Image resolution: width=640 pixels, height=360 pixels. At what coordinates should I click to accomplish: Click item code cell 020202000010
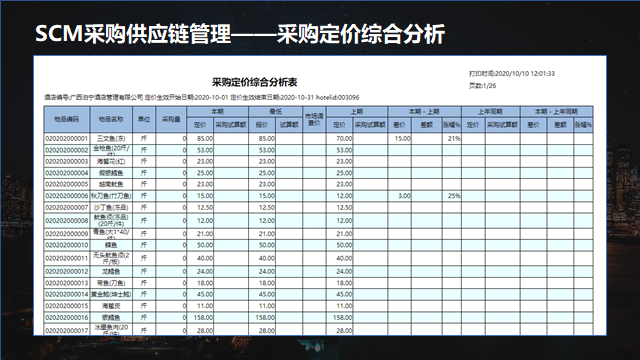pos(67,245)
